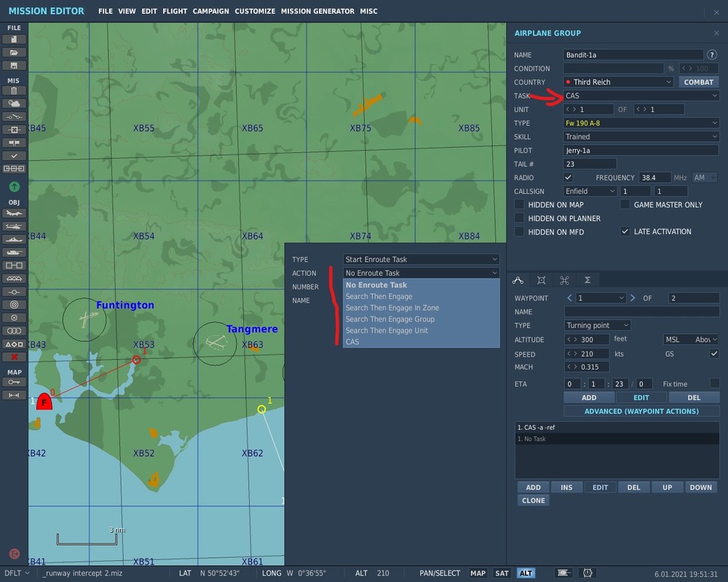Enable the Hidden on Map checkbox
This screenshot has width=728, height=582.
[x=519, y=204]
